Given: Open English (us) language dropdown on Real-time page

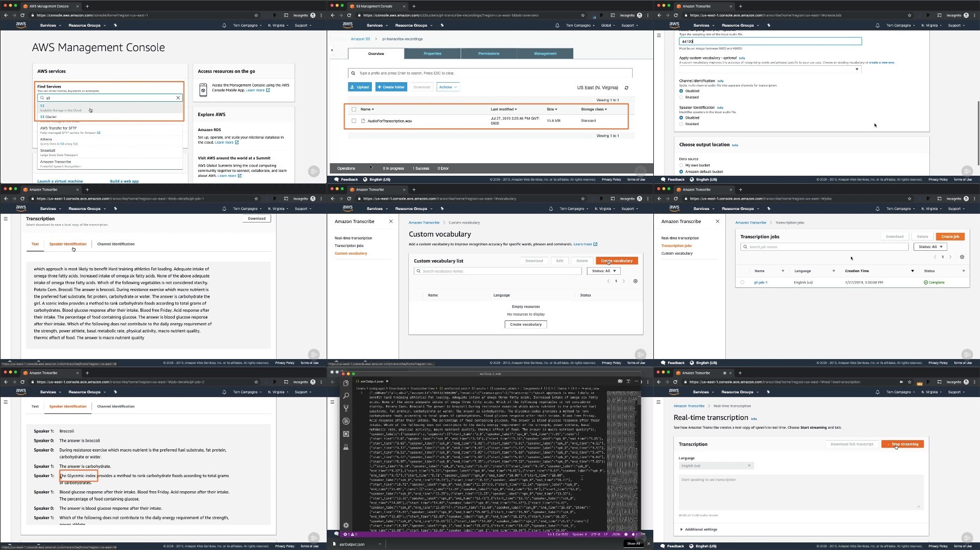Looking at the screenshot, I should pyautogui.click(x=715, y=466).
